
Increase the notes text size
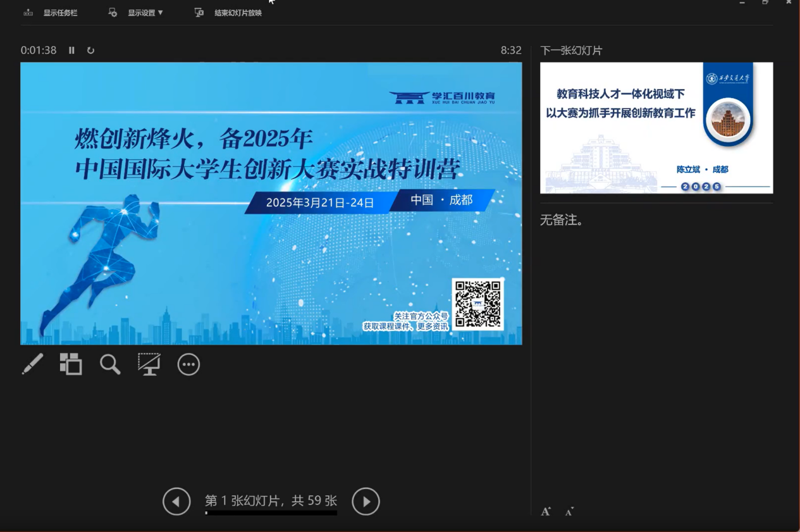pos(546,512)
